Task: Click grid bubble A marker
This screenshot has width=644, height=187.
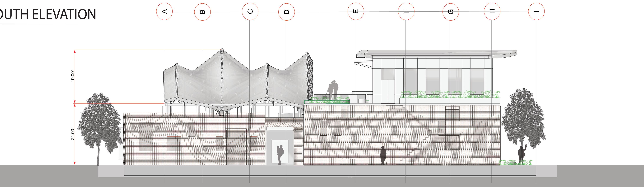Action: click(164, 11)
